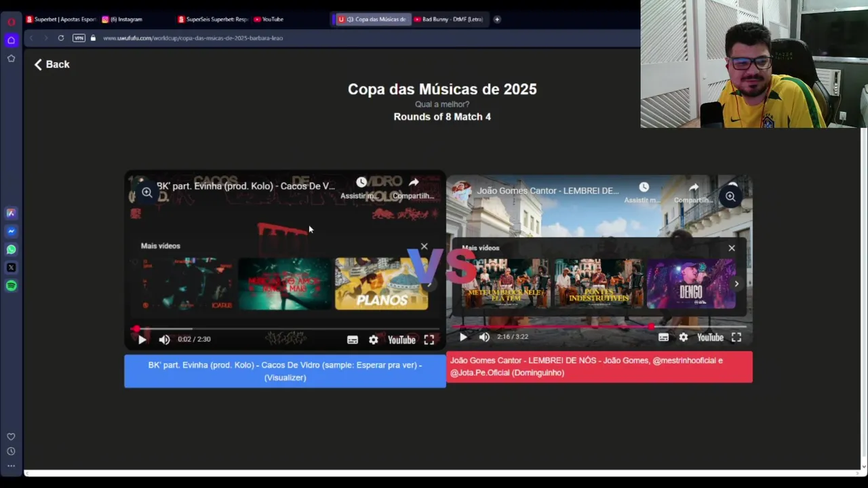
Task: Enter fullscreen on the João Gomes video
Action: 736,337
